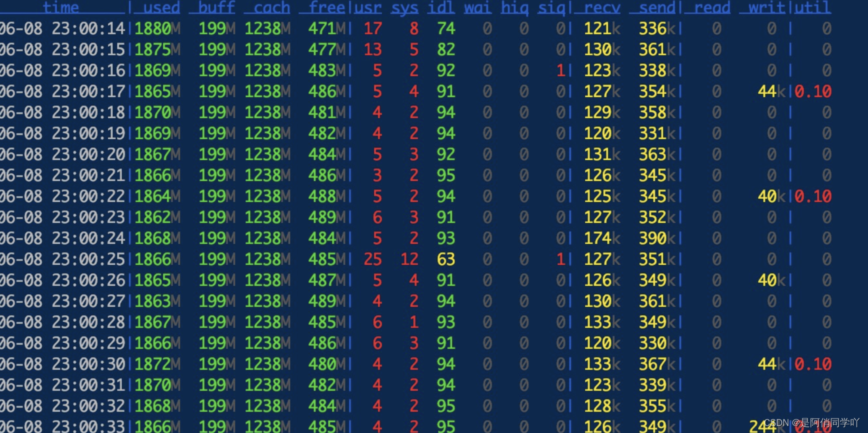The image size is (868, 433).
Task: Click the yellow idl value 63
Action: 446,259
